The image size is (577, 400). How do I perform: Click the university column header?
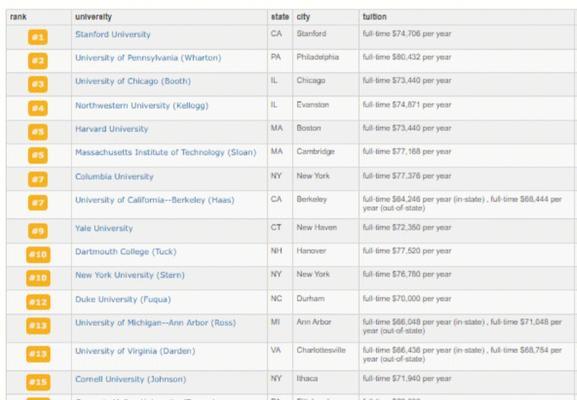pos(93,17)
